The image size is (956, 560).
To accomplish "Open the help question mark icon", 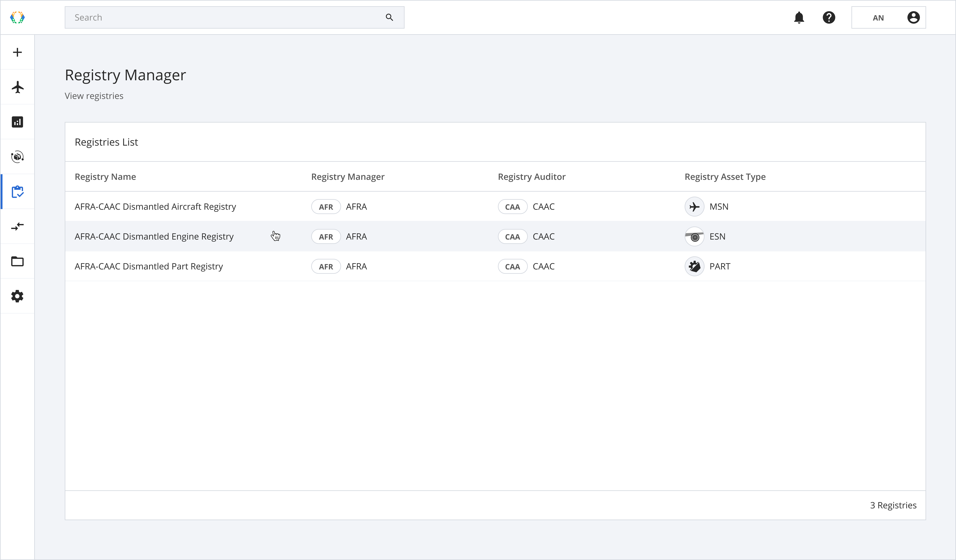I will [829, 17].
